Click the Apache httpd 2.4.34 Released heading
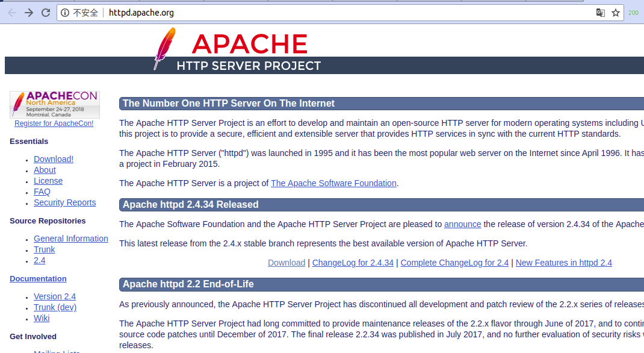 coord(191,205)
